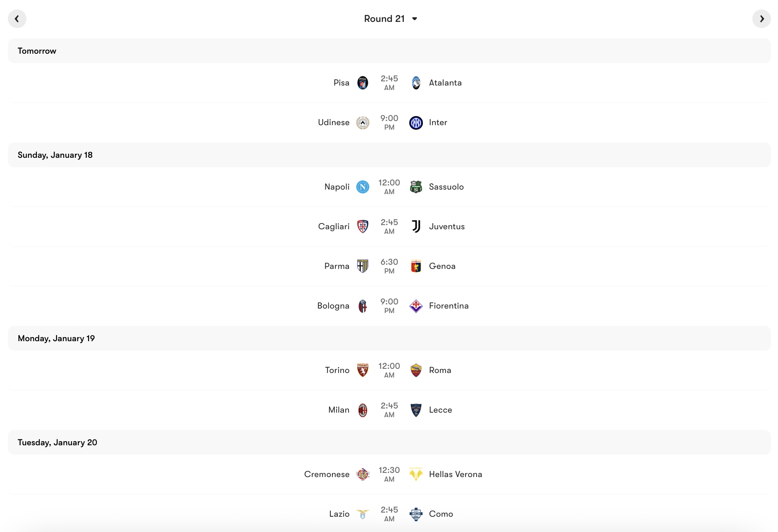Click the Napoli club badge
778x532 pixels.
click(x=363, y=187)
